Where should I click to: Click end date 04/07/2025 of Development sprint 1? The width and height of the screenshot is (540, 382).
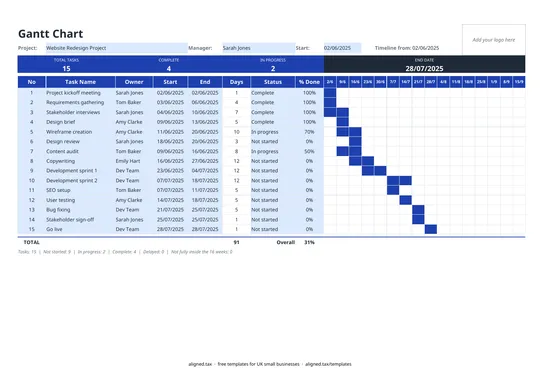point(205,171)
